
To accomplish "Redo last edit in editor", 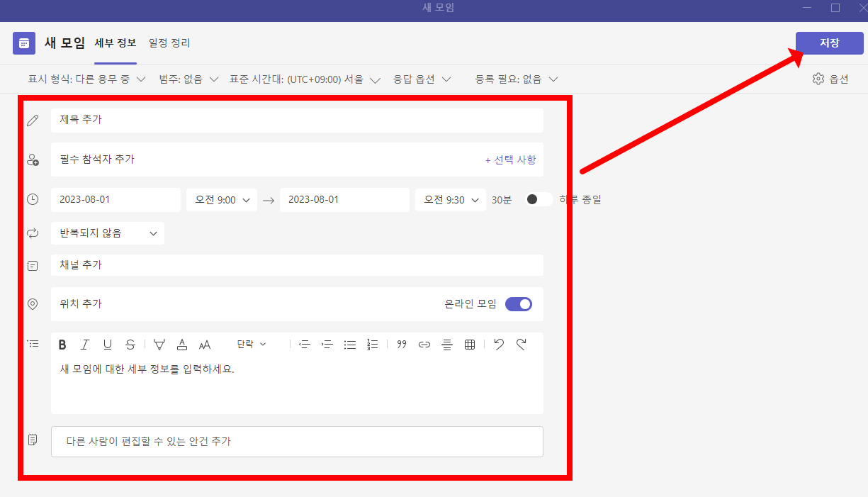I will tap(522, 345).
